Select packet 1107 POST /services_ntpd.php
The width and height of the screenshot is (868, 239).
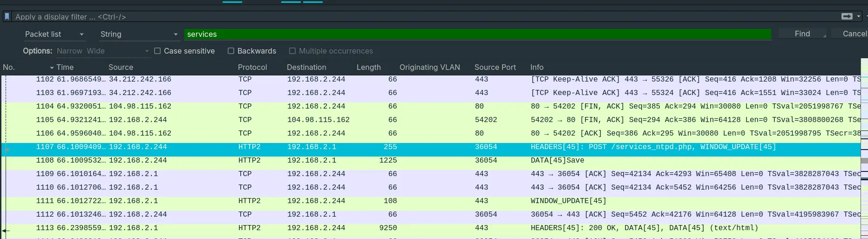tap(419, 147)
